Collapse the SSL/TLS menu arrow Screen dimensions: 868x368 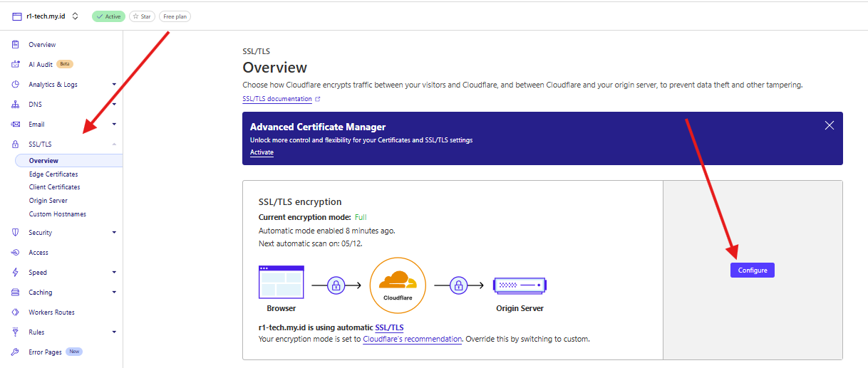coord(114,144)
